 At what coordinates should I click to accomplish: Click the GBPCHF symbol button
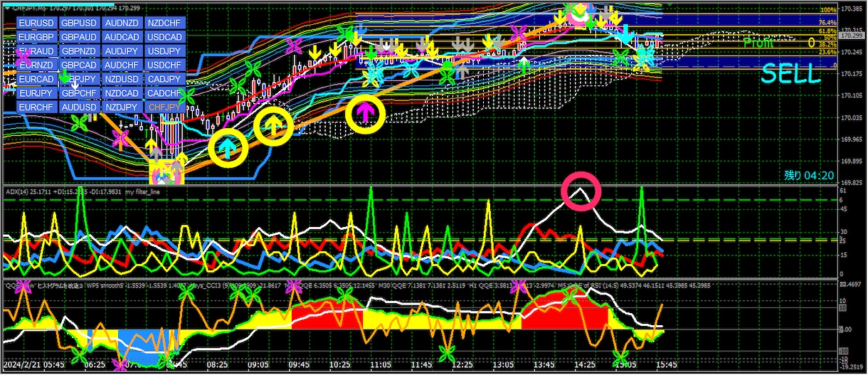point(79,93)
